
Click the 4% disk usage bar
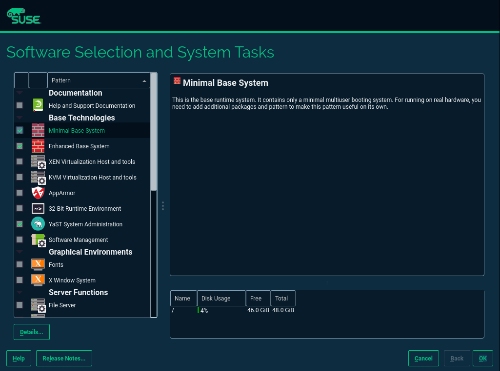[x=221, y=310]
